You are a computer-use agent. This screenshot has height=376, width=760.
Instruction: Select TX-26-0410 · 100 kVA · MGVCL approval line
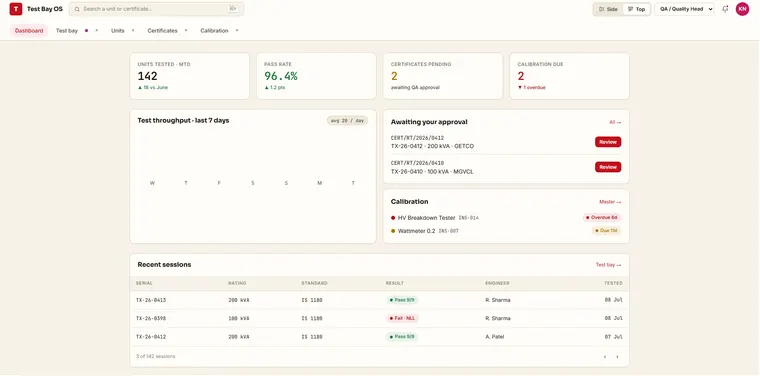click(432, 172)
